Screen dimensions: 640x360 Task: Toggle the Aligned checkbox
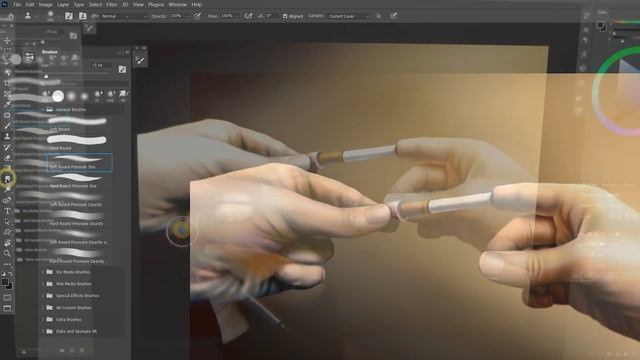[285, 16]
